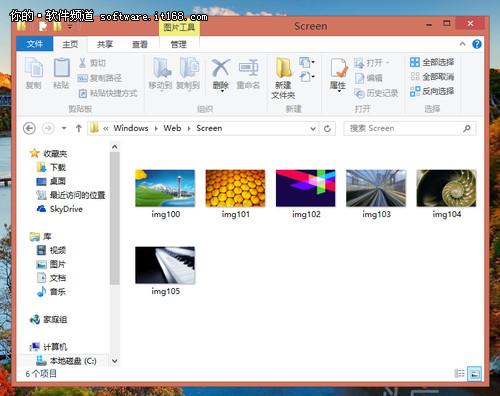
Task: Click the Paste (粘贴) ribbon icon
Action: pos(61,73)
